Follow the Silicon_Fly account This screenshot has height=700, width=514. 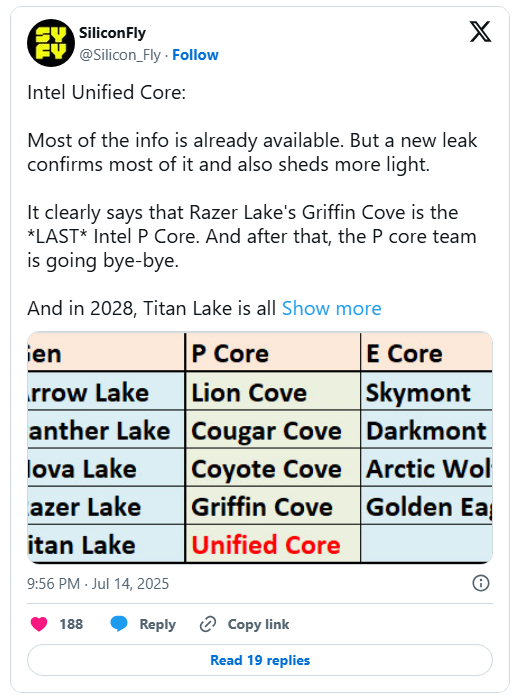(x=195, y=55)
